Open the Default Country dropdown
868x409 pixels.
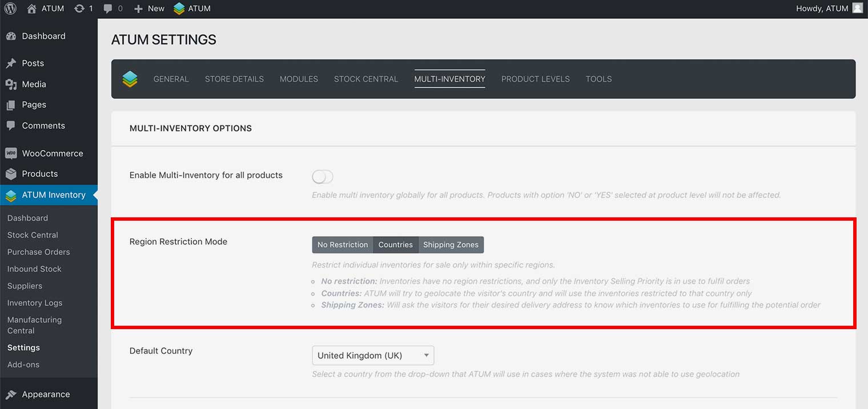point(373,355)
